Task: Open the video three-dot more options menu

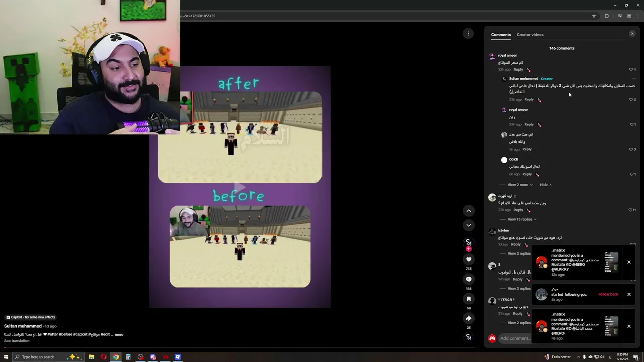Action: point(468,34)
